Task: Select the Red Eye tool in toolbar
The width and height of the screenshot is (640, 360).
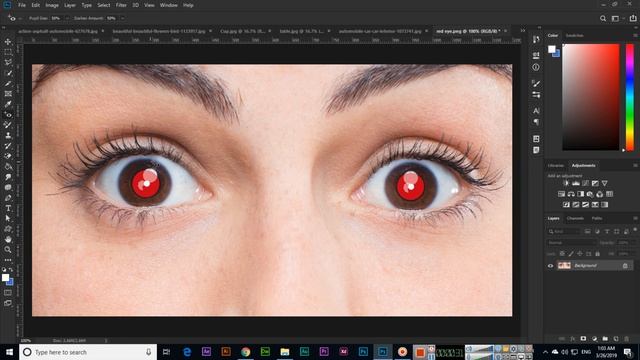Action: pyautogui.click(x=8, y=115)
